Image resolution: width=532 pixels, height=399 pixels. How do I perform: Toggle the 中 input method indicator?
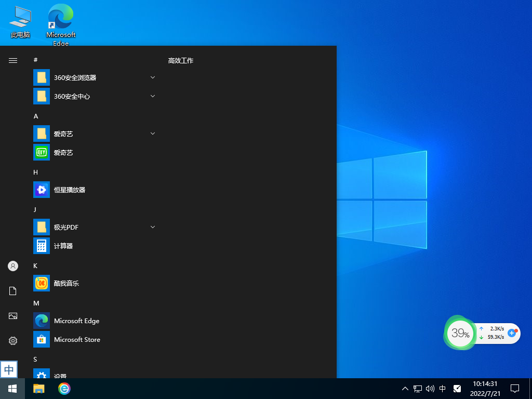coord(443,388)
